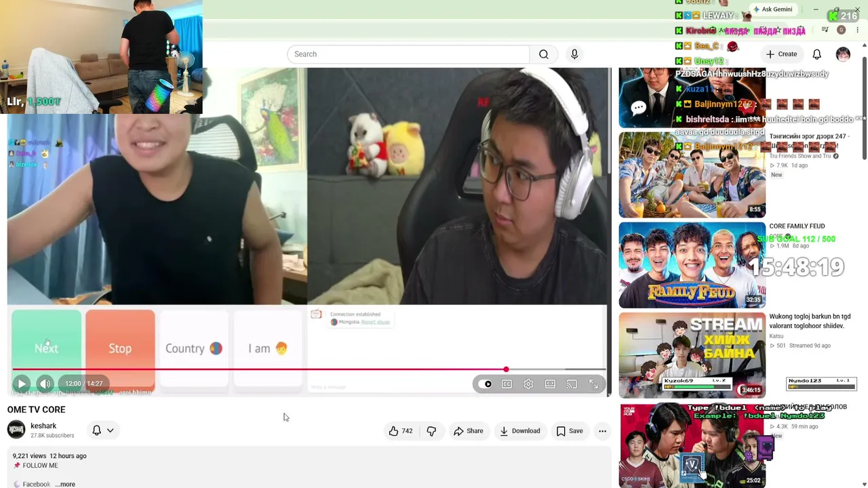Save the video to a playlist
Viewport: 868px width, 488px height.
570,431
